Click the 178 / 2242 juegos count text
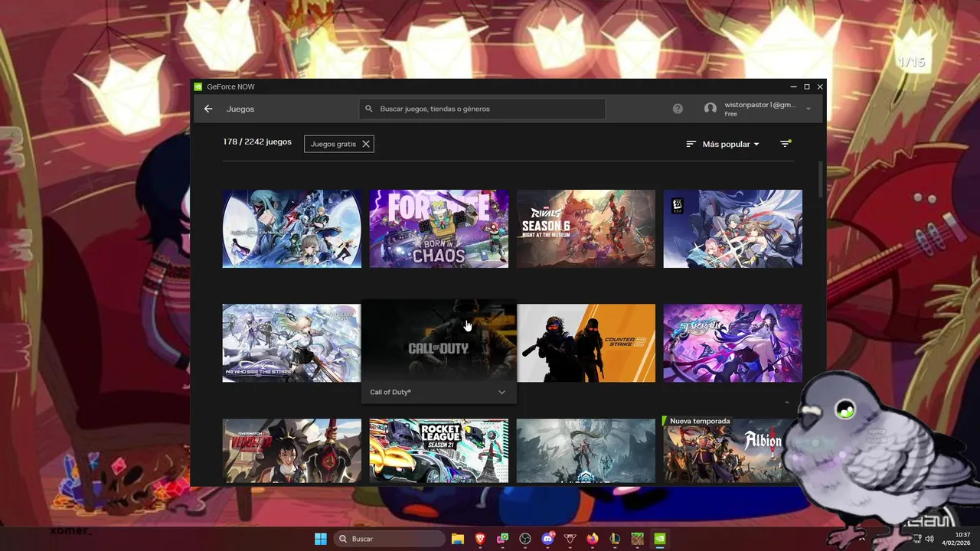 tap(257, 142)
